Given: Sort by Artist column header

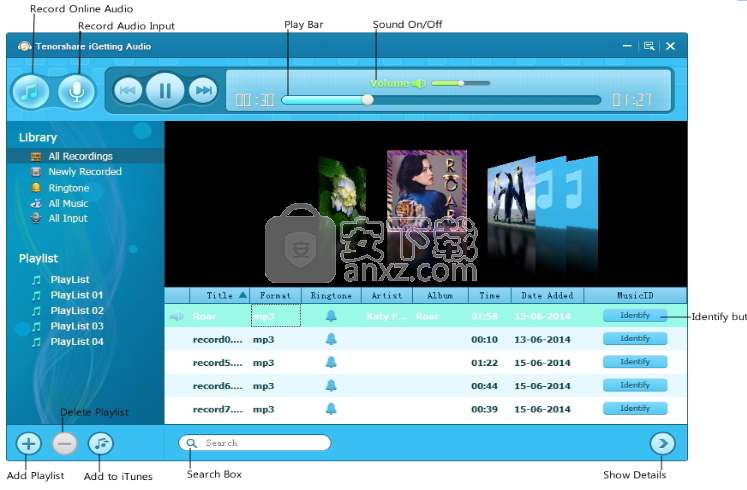Looking at the screenshot, I should coord(387,296).
